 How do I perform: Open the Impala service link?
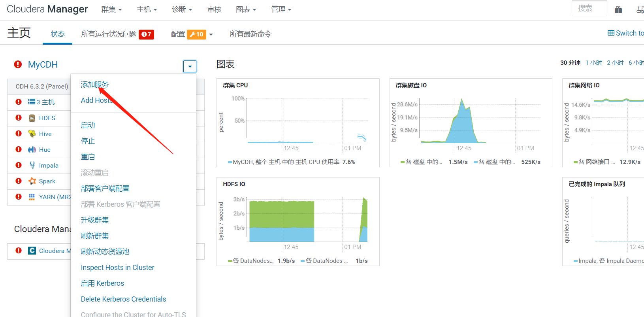pyautogui.click(x=49, y=165)
